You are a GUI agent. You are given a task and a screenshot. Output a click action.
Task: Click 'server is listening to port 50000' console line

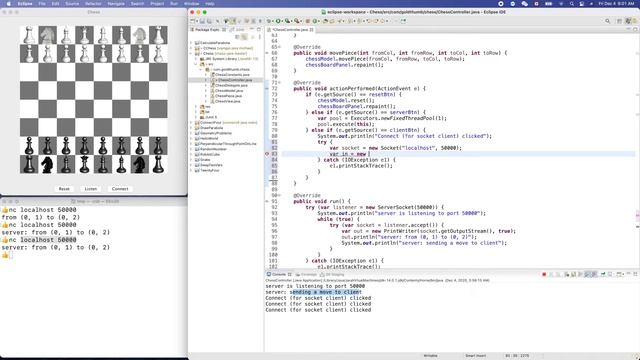(315, 286)
